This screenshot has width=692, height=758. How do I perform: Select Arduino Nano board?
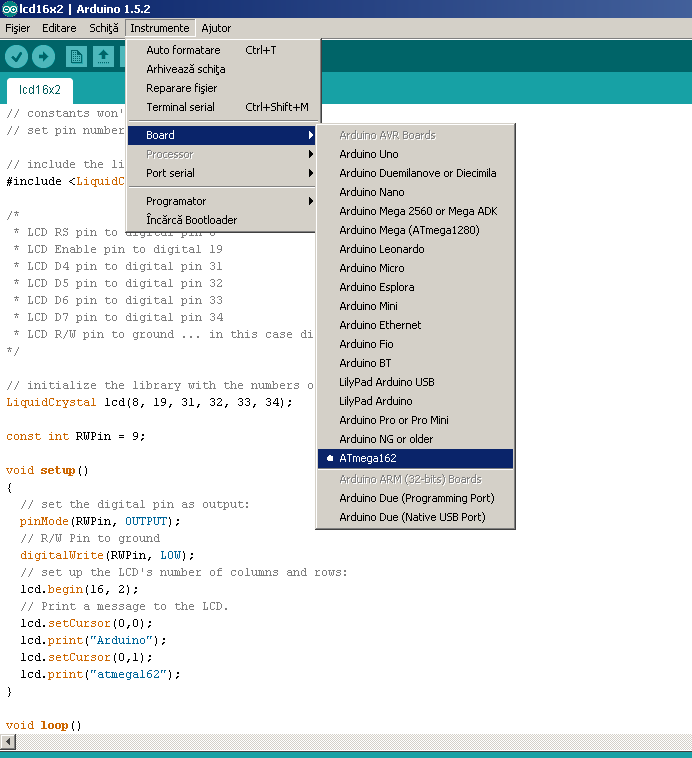tap(415, 192)
